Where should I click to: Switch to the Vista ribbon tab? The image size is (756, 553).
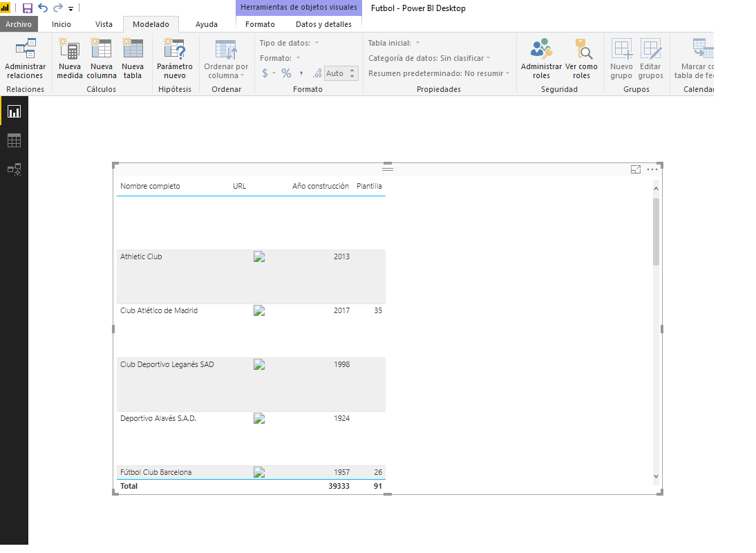click(104, 24)
